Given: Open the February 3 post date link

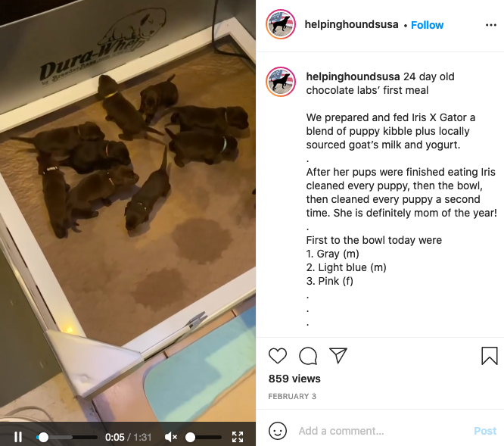Looking at the screenshot, I should click(x=292, y=396).
